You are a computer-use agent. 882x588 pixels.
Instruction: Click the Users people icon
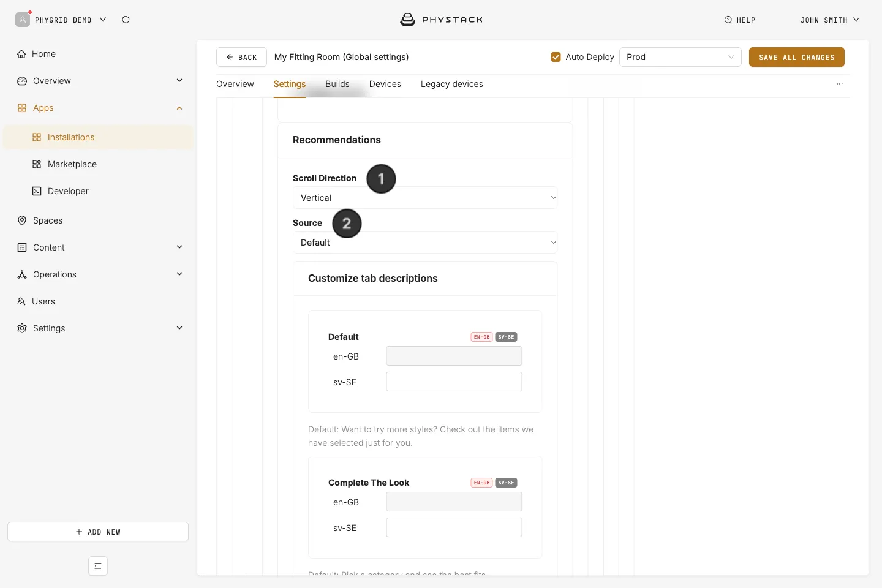(x=21, y=301)
